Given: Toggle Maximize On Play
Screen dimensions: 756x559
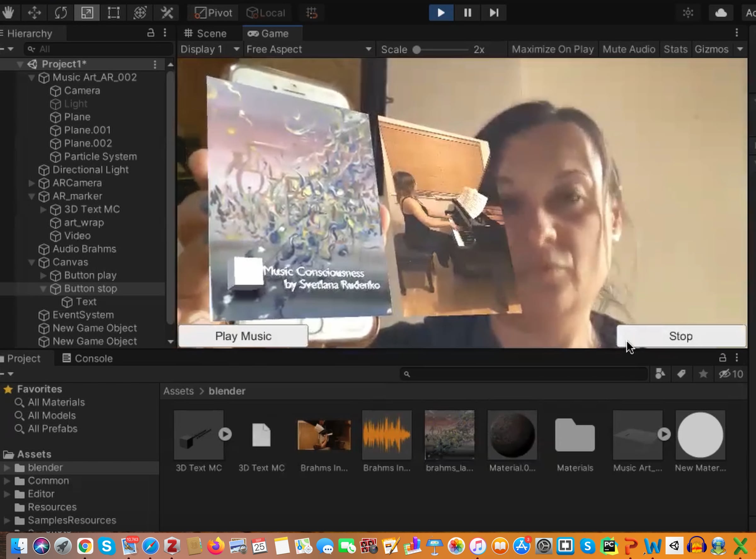Looking at the screenshot, I should coord(553,49).
